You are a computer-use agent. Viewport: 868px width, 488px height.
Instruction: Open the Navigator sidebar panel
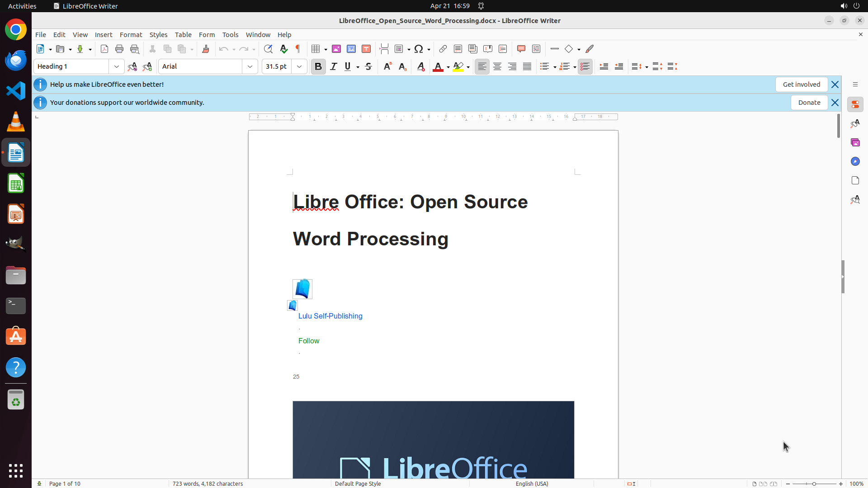855,161
